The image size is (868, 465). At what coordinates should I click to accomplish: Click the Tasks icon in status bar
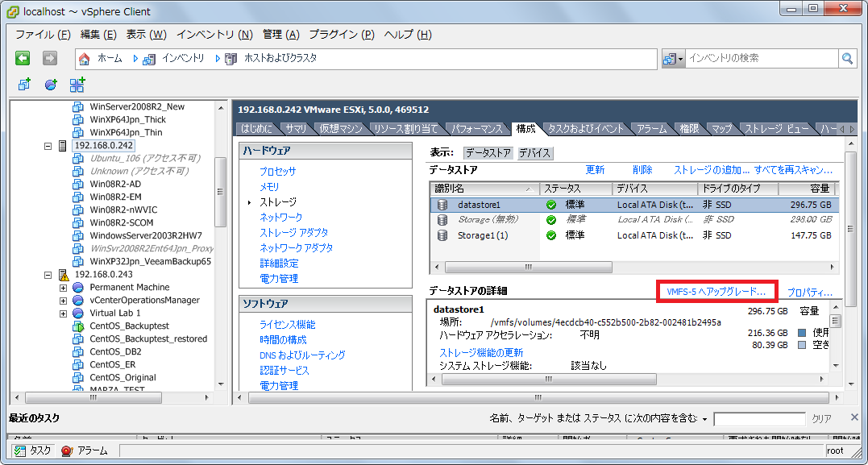[20, 451]
